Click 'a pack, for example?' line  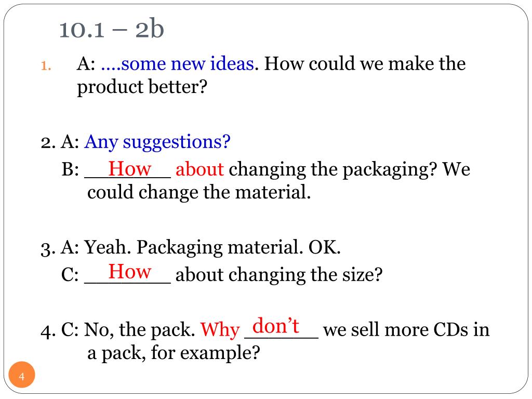point(174,353)
